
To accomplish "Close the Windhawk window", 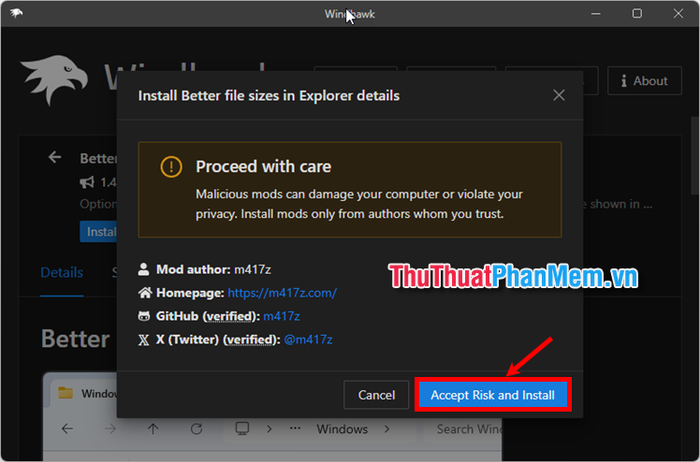I will [678, 13].
